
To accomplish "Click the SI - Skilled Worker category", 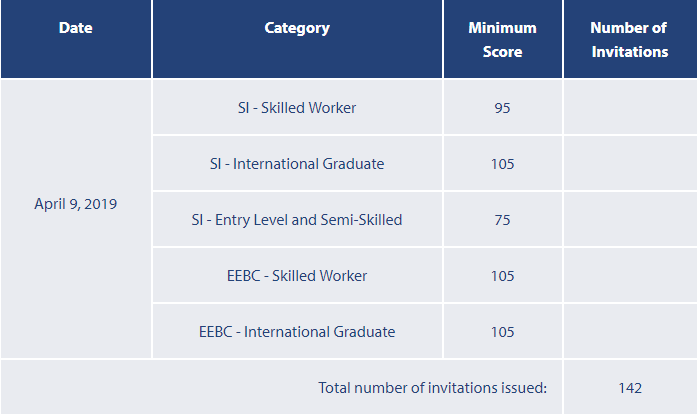I will 297,107.
